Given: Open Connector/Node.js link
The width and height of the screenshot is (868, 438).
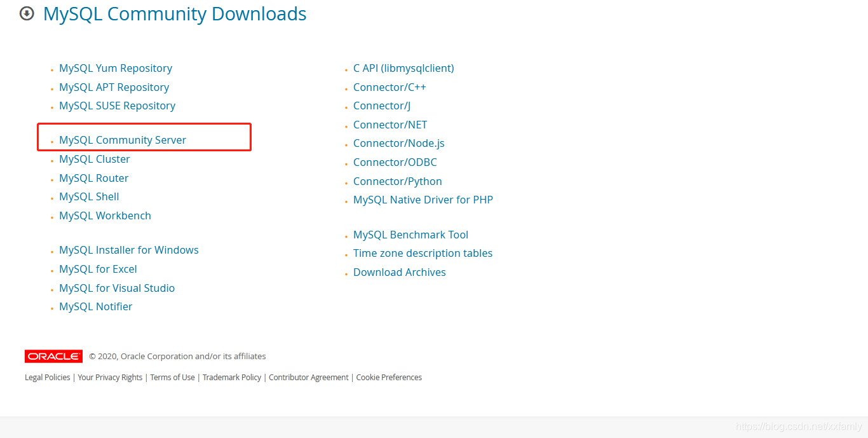Looking at the screenshot, I should point(399,143).
